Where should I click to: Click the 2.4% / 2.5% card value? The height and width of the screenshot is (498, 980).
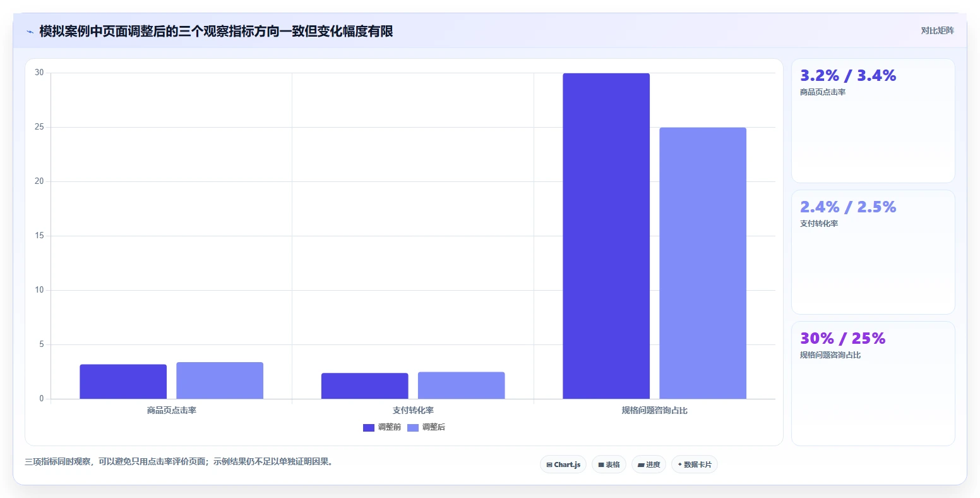[x=848, y=207]
